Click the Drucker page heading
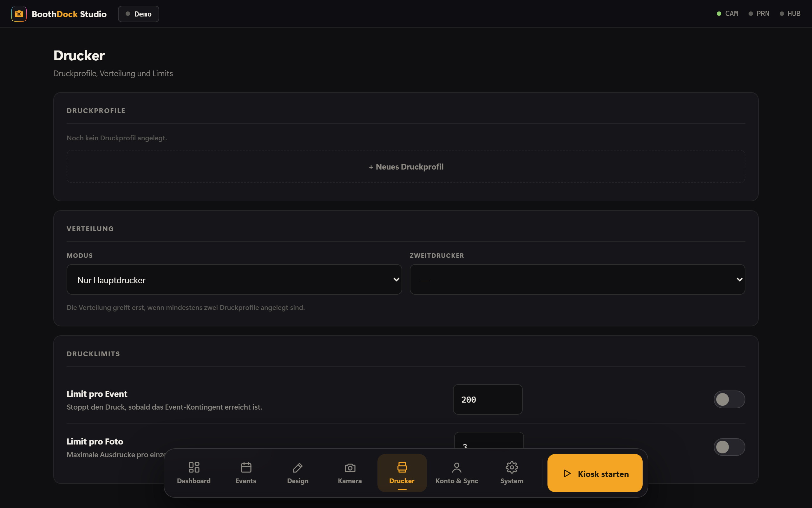The width and height of the screenshot is (812, 508). click(79, 56)
